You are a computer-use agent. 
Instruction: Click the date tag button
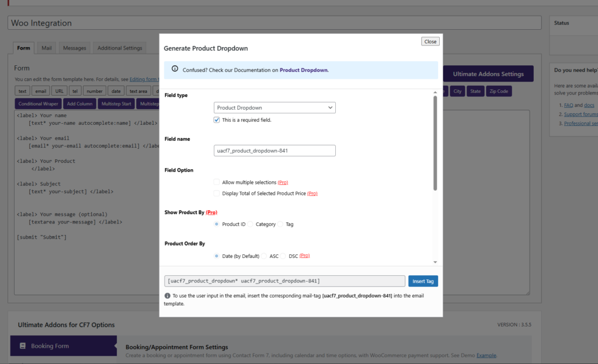click(116, 91)
